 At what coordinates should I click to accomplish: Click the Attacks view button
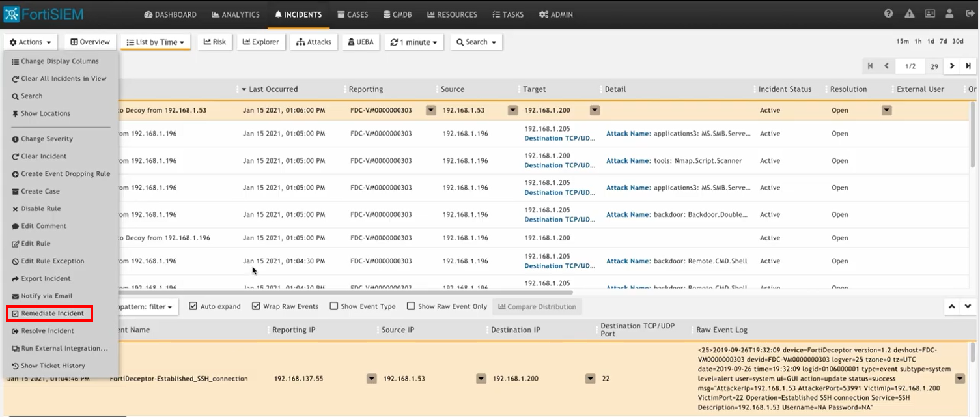click(x=314, y=42)
